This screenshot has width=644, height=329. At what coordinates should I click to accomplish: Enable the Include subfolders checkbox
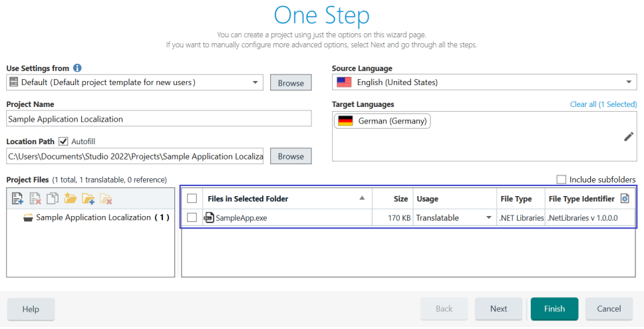click(x=561, y=179)
